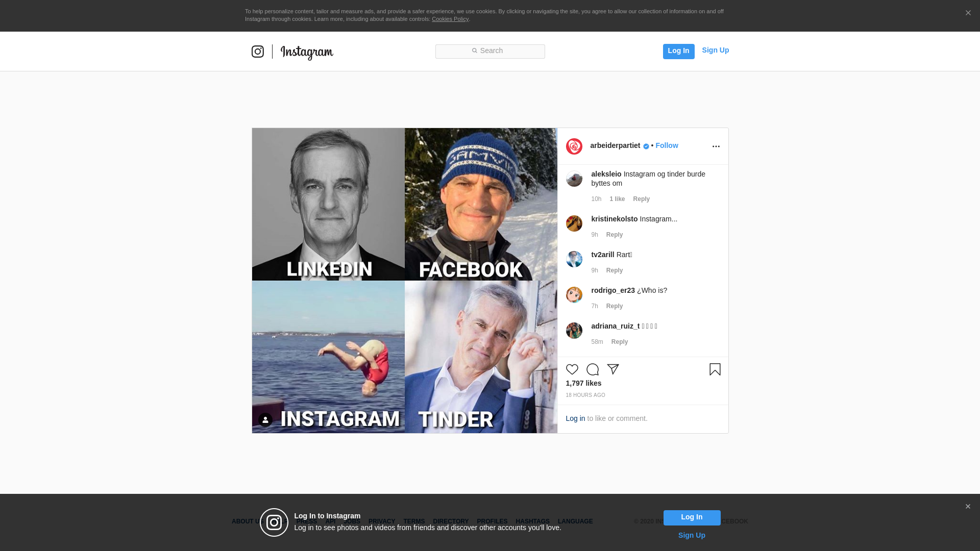980x551 pixels.
Task: Open the PROFILES footer link
Action: pyautogui.click(x=492, y=521)
